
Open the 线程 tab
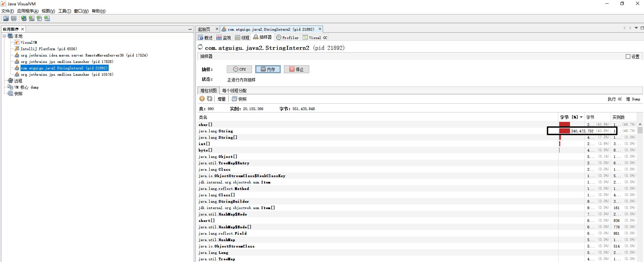242,37
